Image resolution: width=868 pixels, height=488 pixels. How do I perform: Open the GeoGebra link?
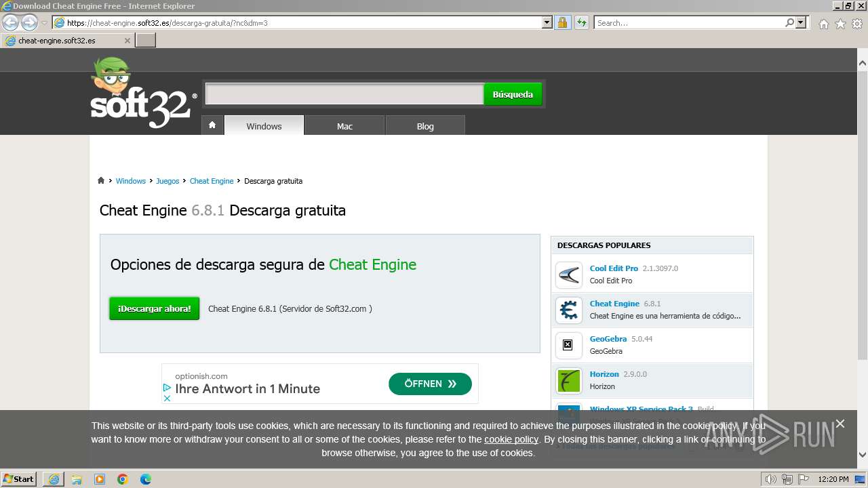pyautogui.click(x=608, y=339)
